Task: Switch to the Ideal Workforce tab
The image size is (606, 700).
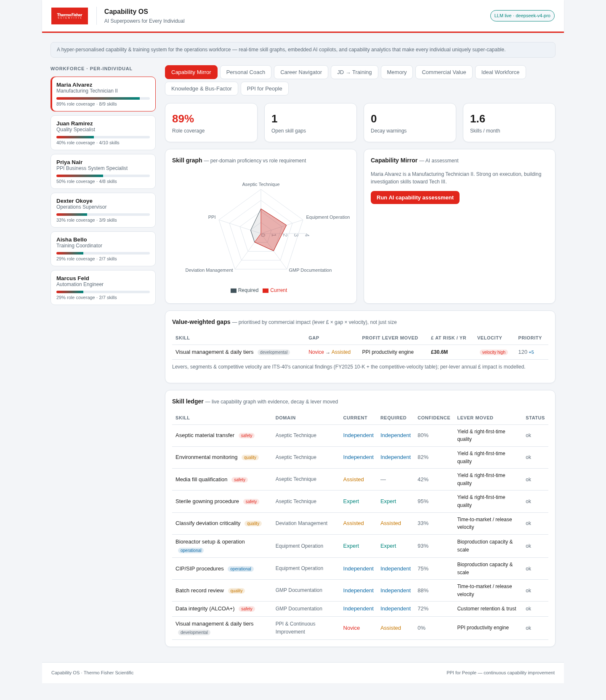Action: pyautogui.click(x=500, y=72)
